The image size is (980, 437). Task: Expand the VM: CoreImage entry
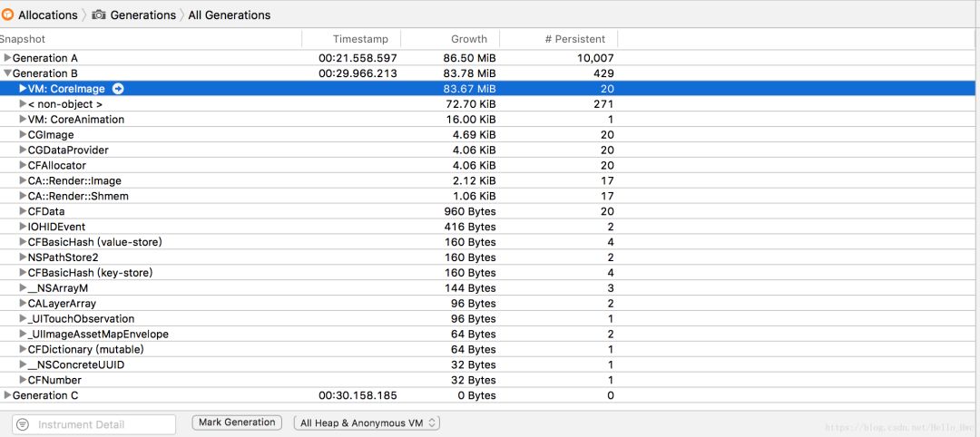click(23, 89)
